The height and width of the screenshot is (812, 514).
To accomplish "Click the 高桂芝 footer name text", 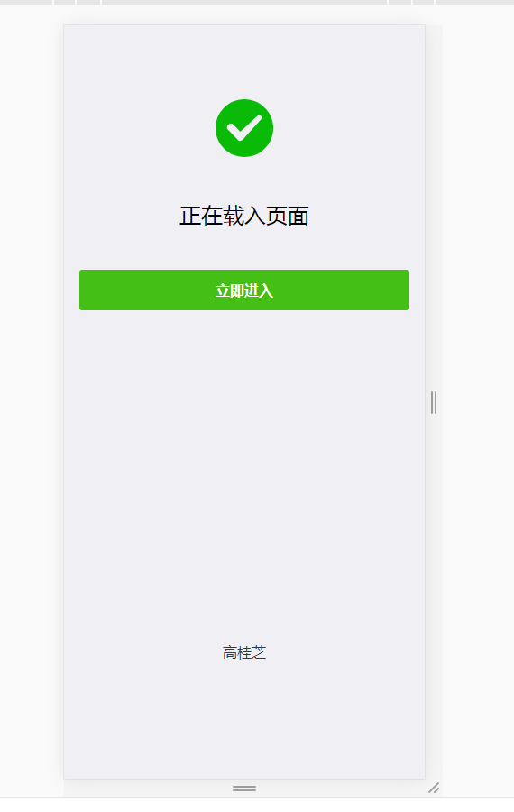I will [244, 652].
